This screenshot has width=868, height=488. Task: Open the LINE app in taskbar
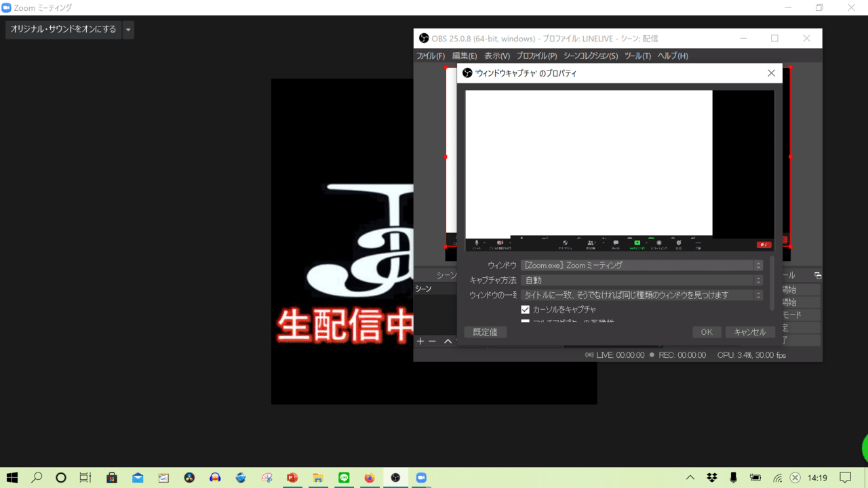344,478
